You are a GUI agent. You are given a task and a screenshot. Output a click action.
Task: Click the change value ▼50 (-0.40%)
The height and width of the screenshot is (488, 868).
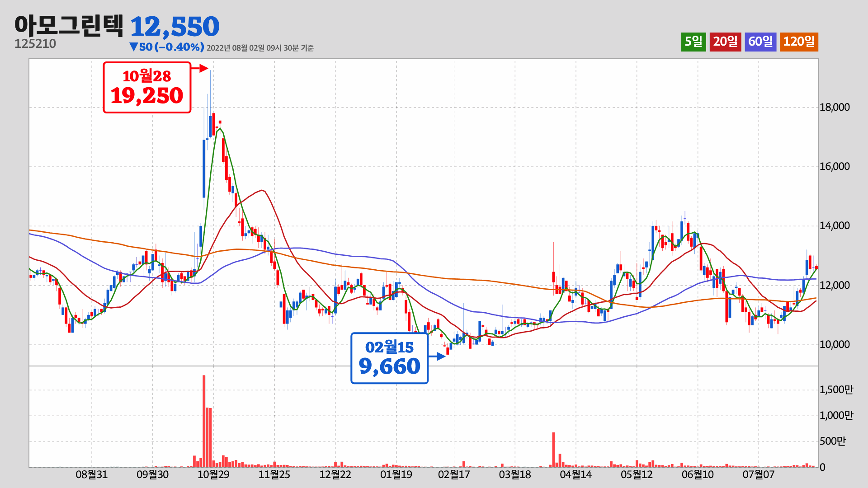point(166,47)
